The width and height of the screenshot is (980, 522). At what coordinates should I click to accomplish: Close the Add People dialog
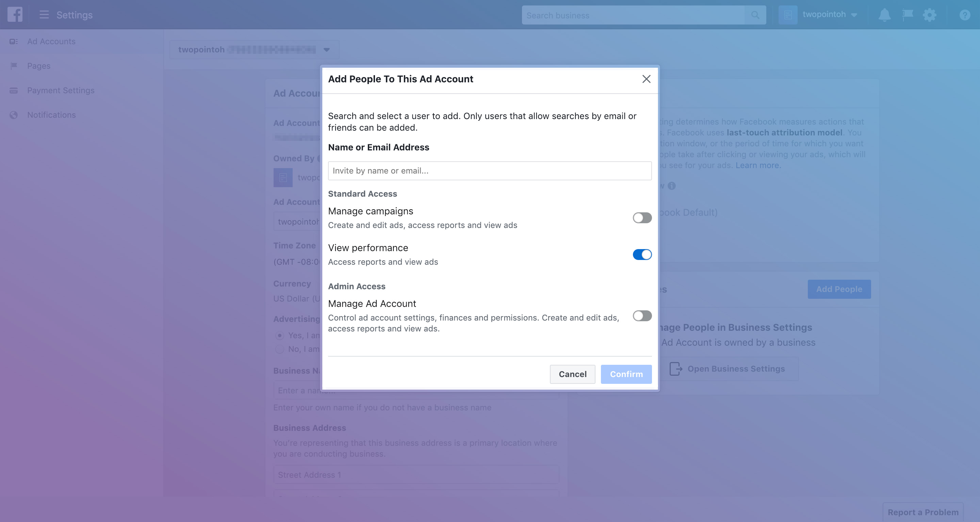point(646,79)
